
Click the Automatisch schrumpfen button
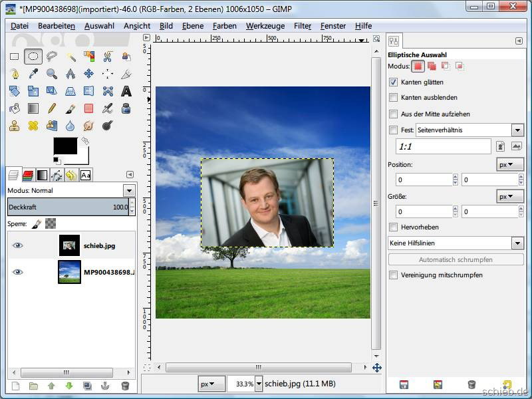[456, 259]
